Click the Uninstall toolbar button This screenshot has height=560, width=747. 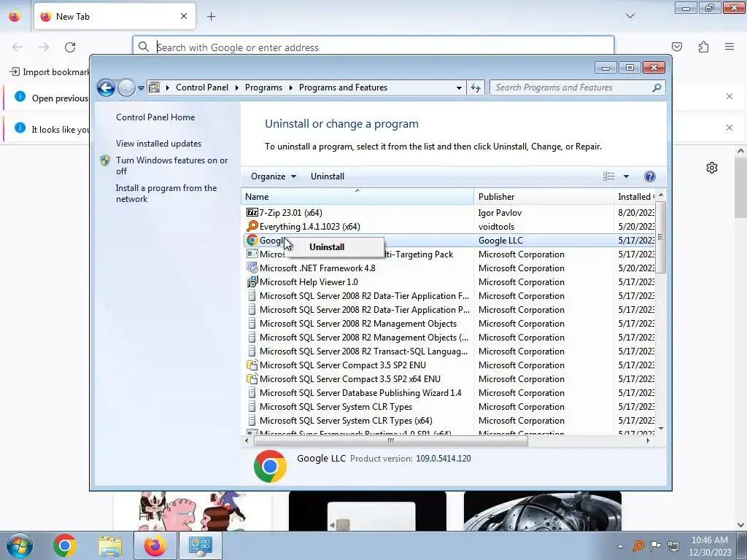[x=328, y=176]
